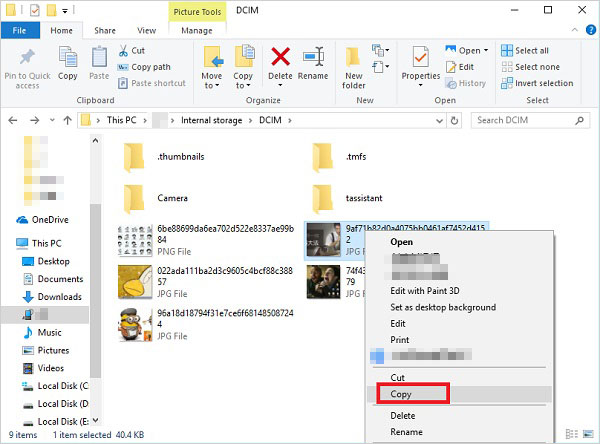Choose Print in the context menu
600x444 pixels.
[x=459, y=340]
